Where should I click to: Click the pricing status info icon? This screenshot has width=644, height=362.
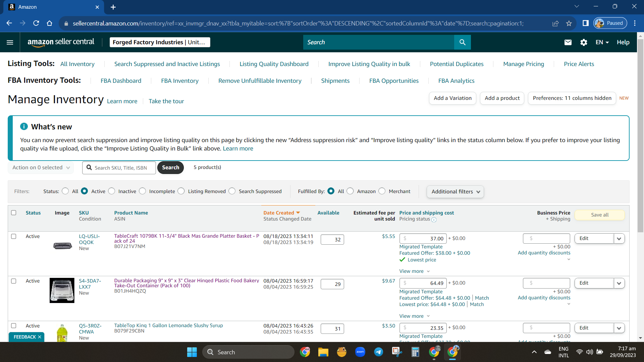pyautogui.click(x=434, y=220)
